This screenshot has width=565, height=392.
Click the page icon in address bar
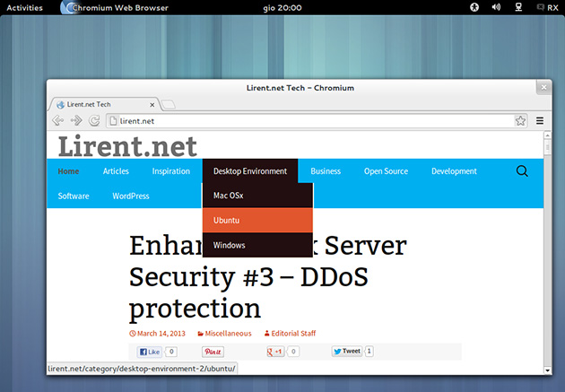pos(113,121)
